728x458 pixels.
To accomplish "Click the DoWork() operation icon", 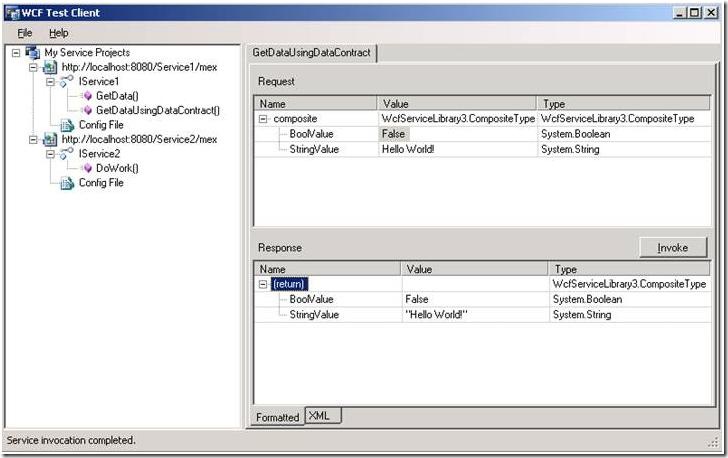I will (87, 168).
